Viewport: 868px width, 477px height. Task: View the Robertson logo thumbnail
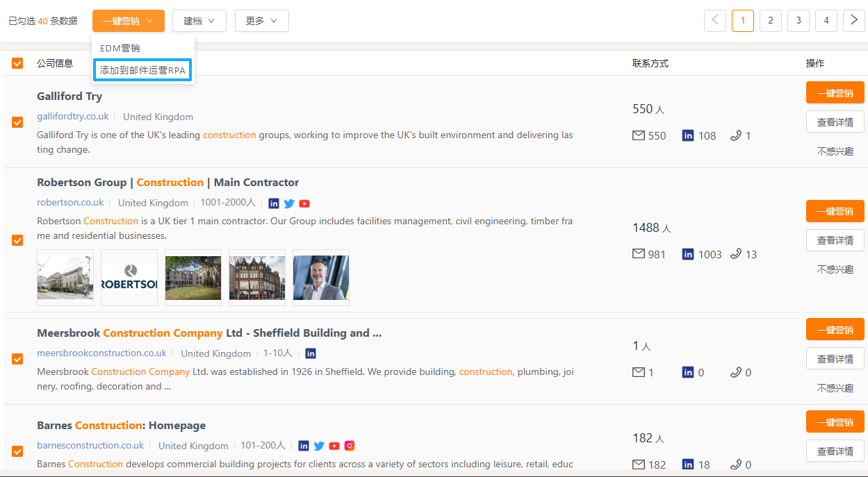tap(129, 278)
